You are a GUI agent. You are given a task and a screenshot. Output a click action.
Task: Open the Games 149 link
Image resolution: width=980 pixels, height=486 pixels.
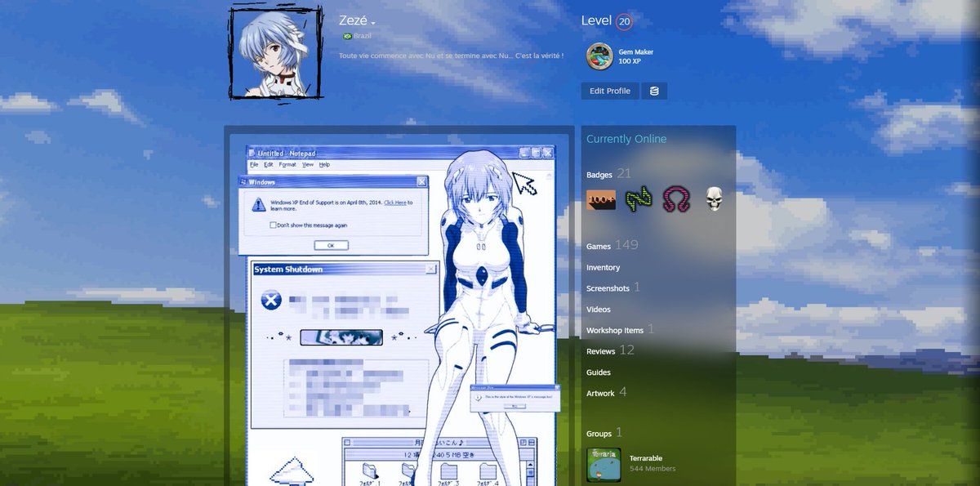pyautogui.click(x=612, y=245)
